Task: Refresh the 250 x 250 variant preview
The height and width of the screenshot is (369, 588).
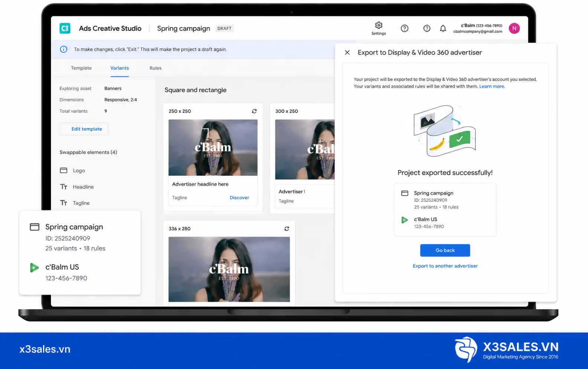Action: click(254, 111)
